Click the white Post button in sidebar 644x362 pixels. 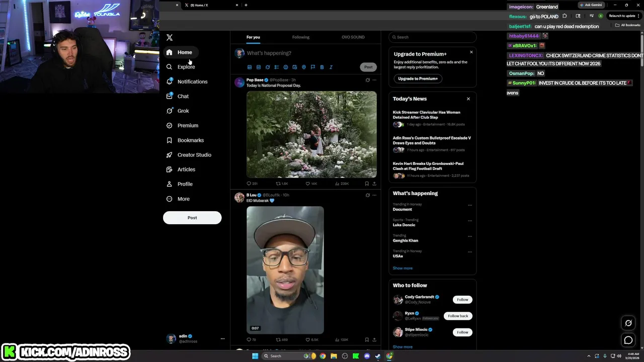pos(192,218)
